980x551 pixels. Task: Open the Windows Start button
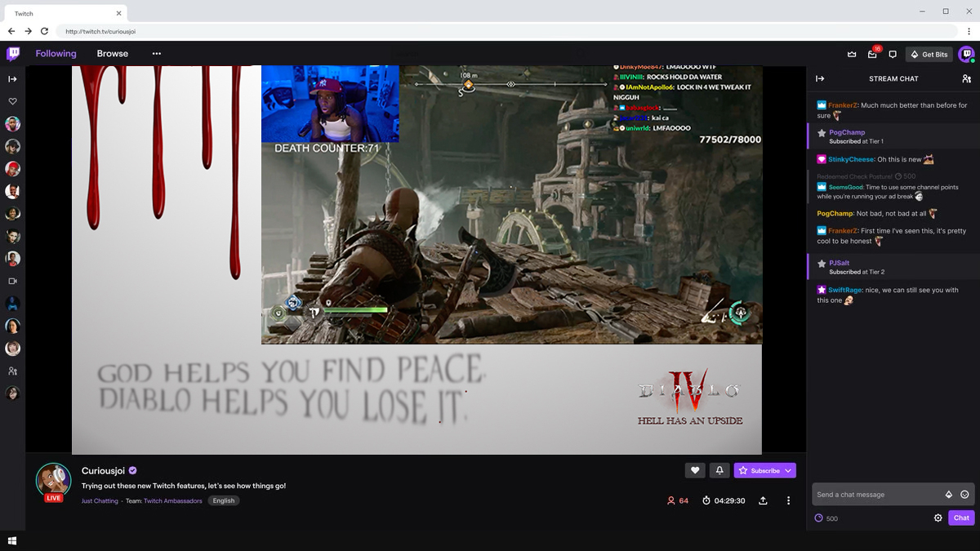12,541
